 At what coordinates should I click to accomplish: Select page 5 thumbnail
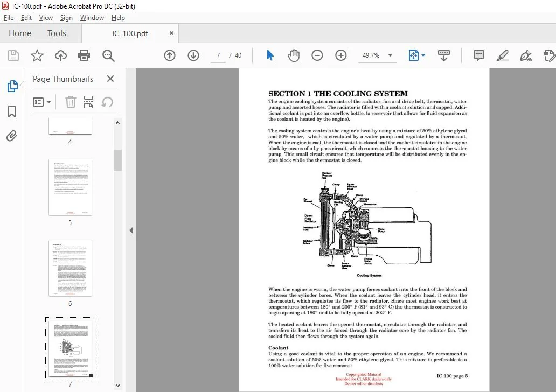pyautogui.click(x=70, y=187)
